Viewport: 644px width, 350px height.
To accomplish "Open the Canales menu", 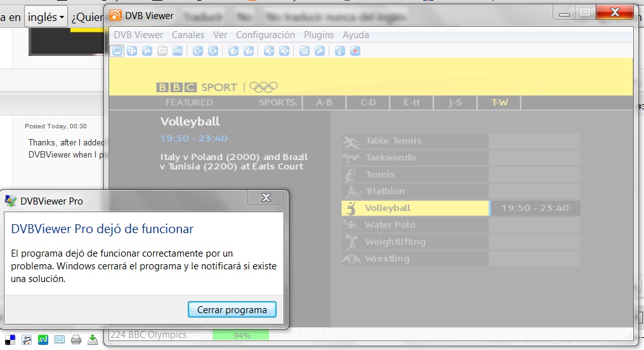I will click(188, 35).
